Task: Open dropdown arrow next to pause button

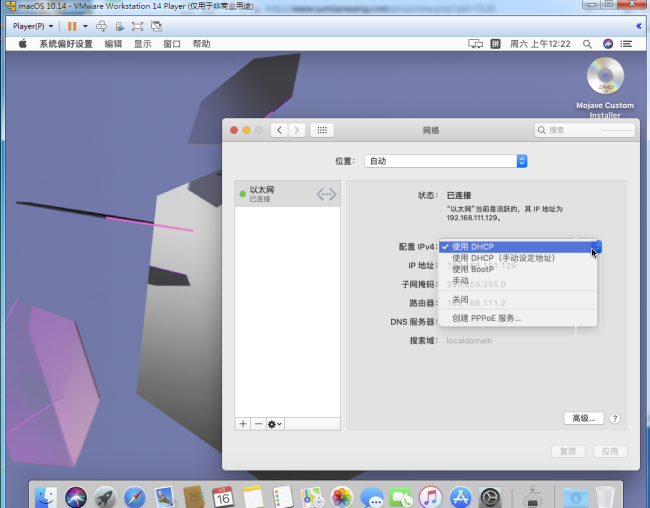Action: [x=85, y=26]
